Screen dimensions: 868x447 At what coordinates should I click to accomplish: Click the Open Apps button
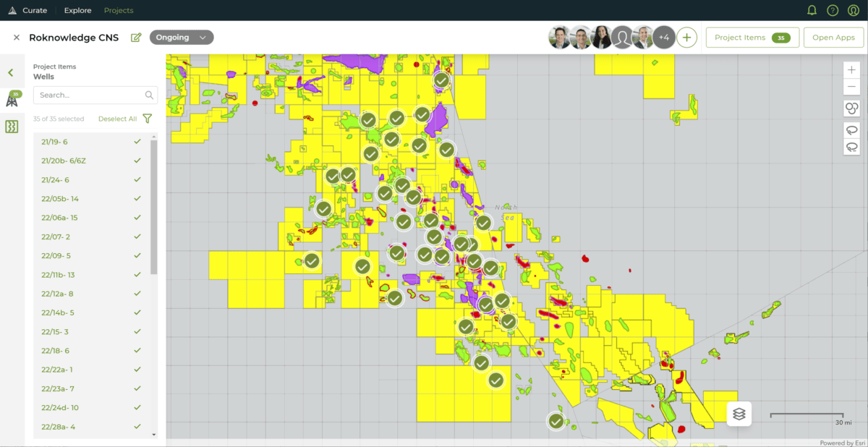pos(833,38)
